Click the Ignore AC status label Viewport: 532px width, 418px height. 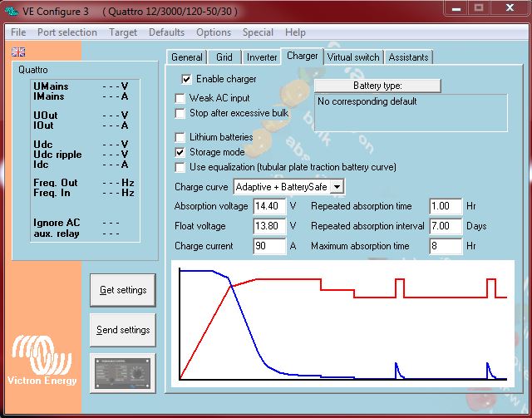[57, 223]
